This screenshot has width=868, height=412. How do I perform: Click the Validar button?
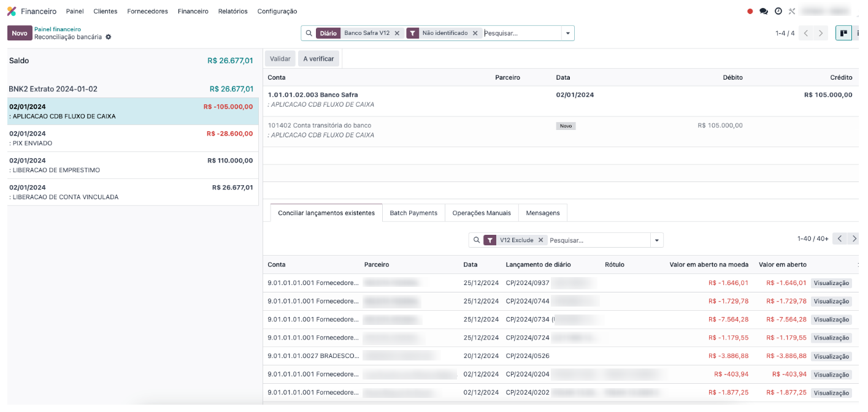click(x=280, y=59)
